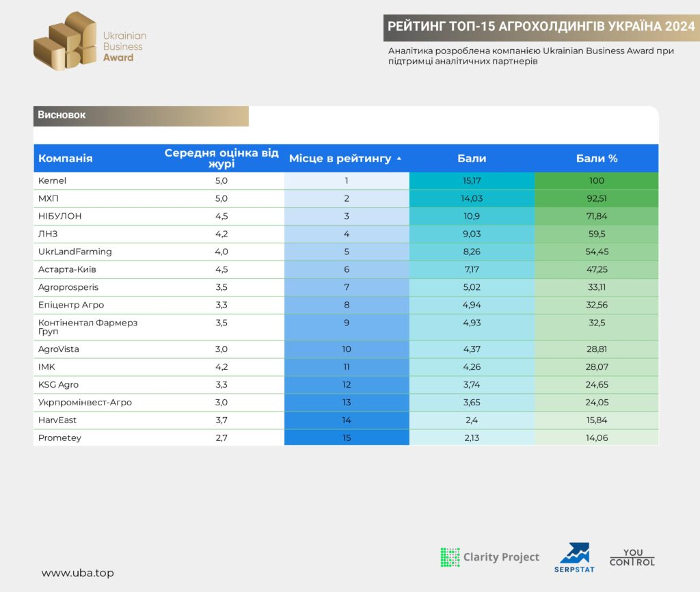Click the 4,93 points cell

coord(472,327)
